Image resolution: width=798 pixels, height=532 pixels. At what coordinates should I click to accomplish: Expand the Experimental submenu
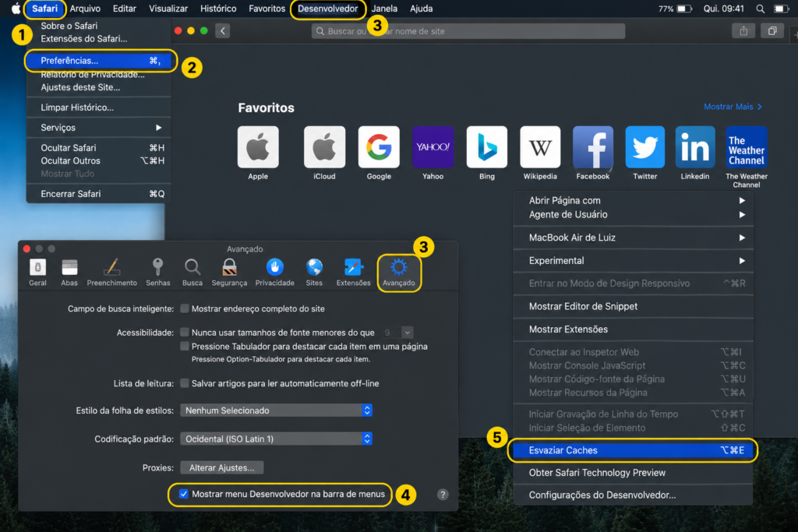633,260
